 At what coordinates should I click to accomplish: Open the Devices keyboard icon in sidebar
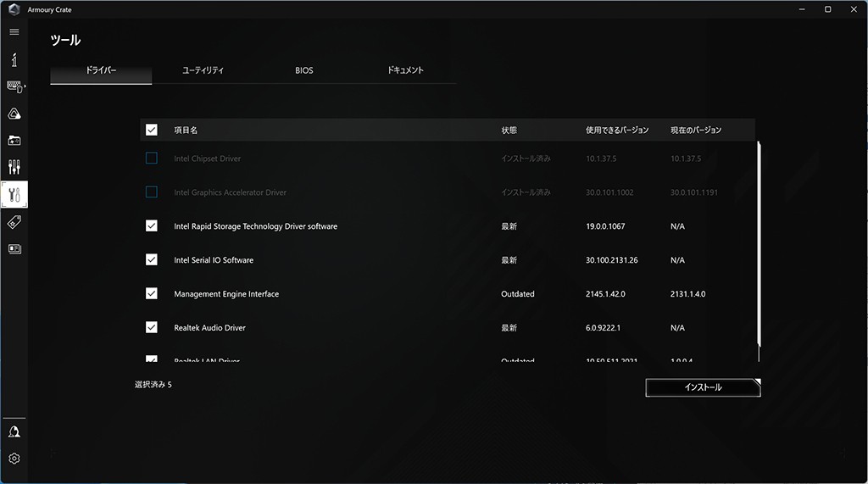coord(14,86)
